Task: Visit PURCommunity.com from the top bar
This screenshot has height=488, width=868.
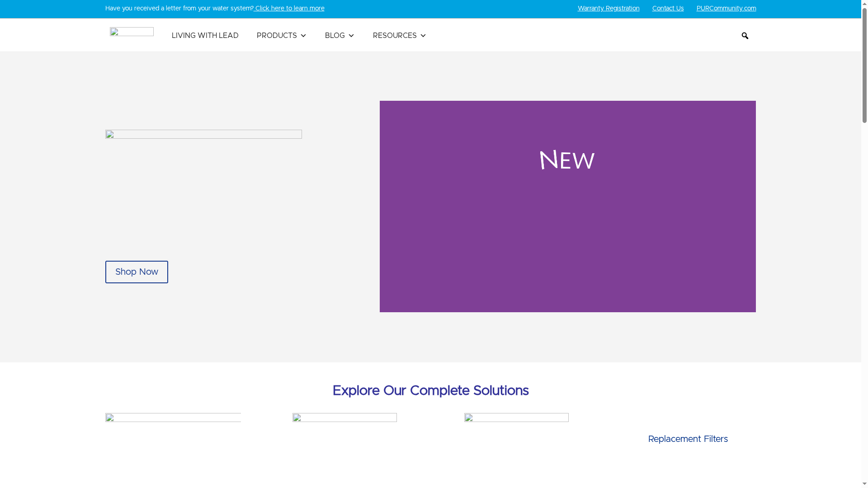Action: tap(726, 8)
